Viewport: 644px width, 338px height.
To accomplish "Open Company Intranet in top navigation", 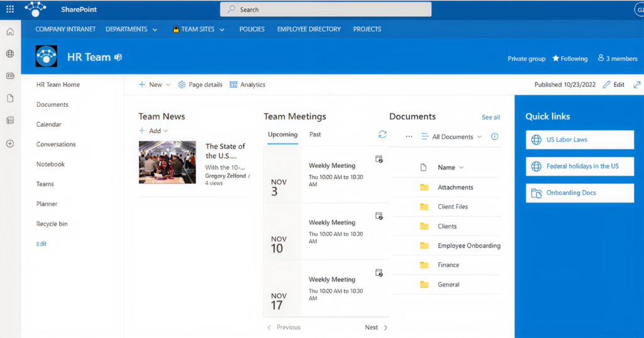I will 65,29.
